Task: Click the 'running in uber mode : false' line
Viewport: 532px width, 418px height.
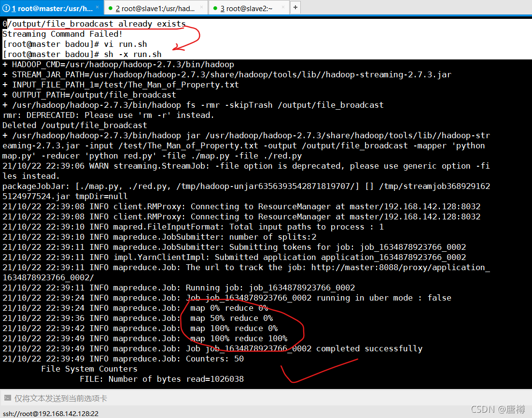Action: (x=227, y=298)
